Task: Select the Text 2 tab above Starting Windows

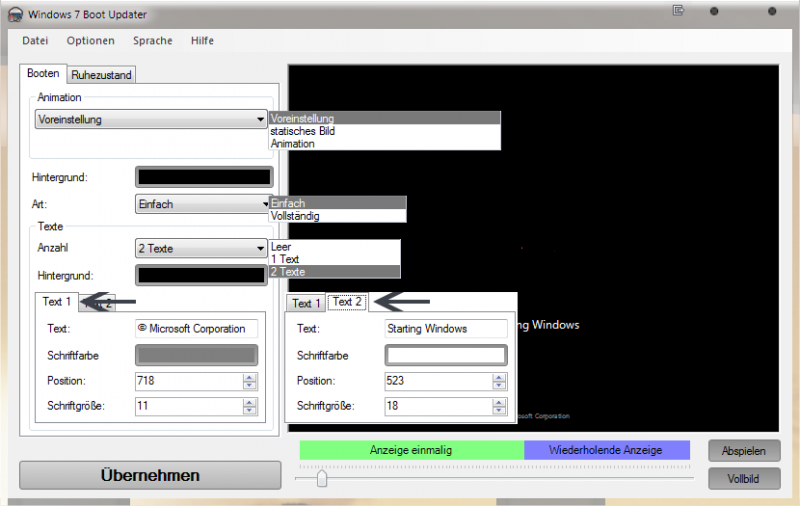Action: pos(347,302)
